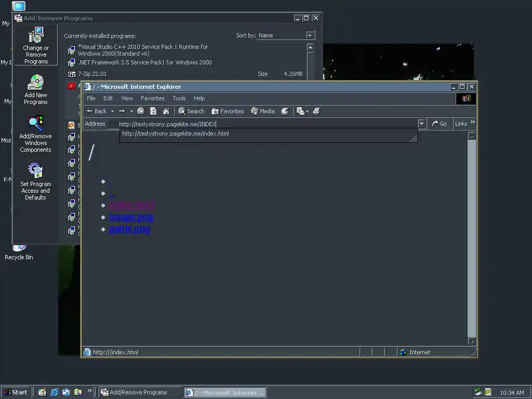Select .NET Framework 3.5 Service Pack1 entry
Screen dimensions: 532x399
[185, 62]
